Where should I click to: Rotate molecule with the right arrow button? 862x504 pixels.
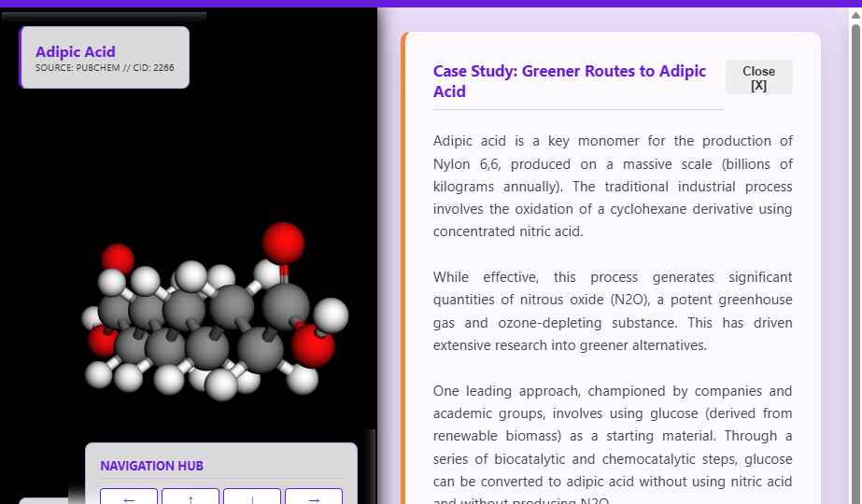[x=314, y=496]
